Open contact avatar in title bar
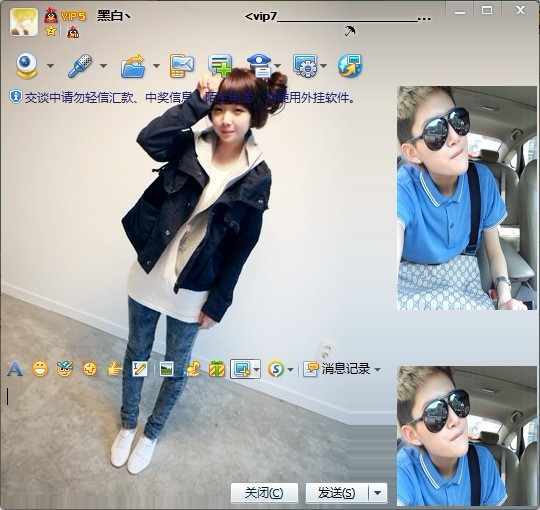This screenshot has width=540, height=510. (x=24, y=22)
